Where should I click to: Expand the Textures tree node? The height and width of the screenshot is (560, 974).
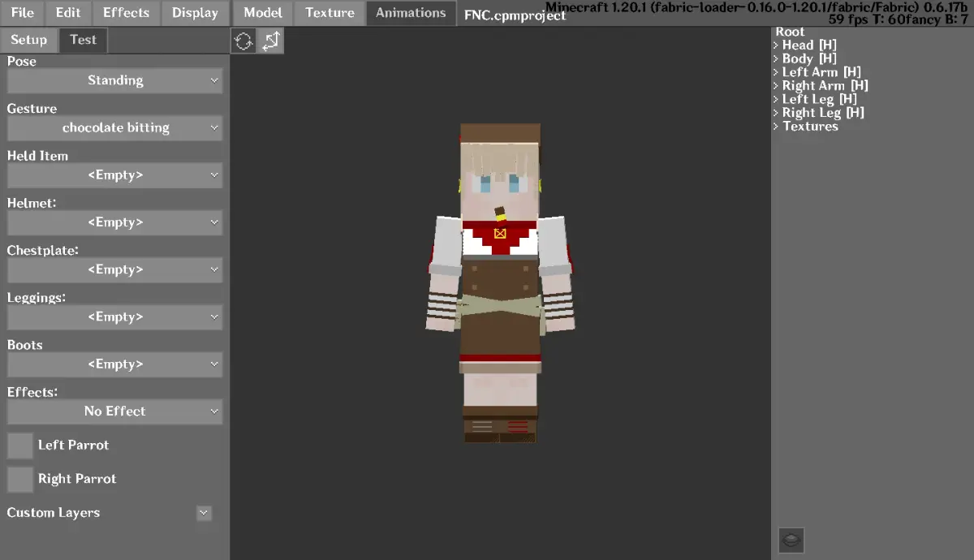(x=776, y=127)
